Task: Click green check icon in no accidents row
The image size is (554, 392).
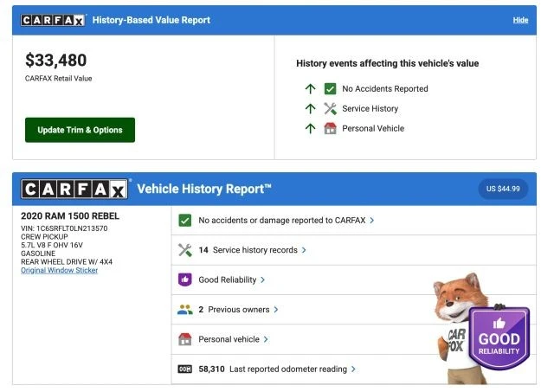Action: [184, 221]
